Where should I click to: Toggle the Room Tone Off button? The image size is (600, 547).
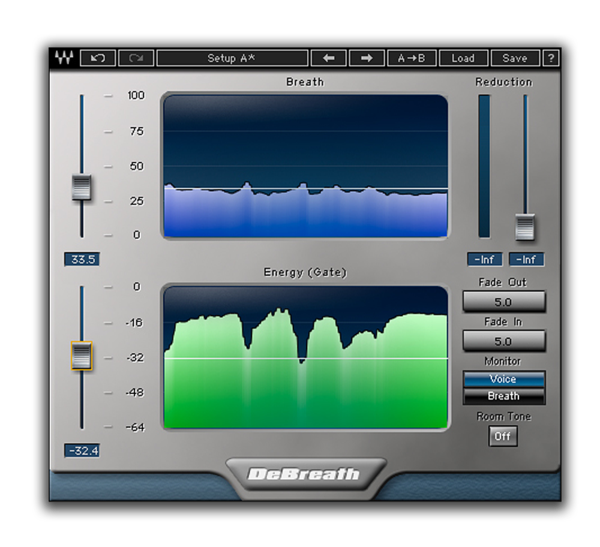503,436
